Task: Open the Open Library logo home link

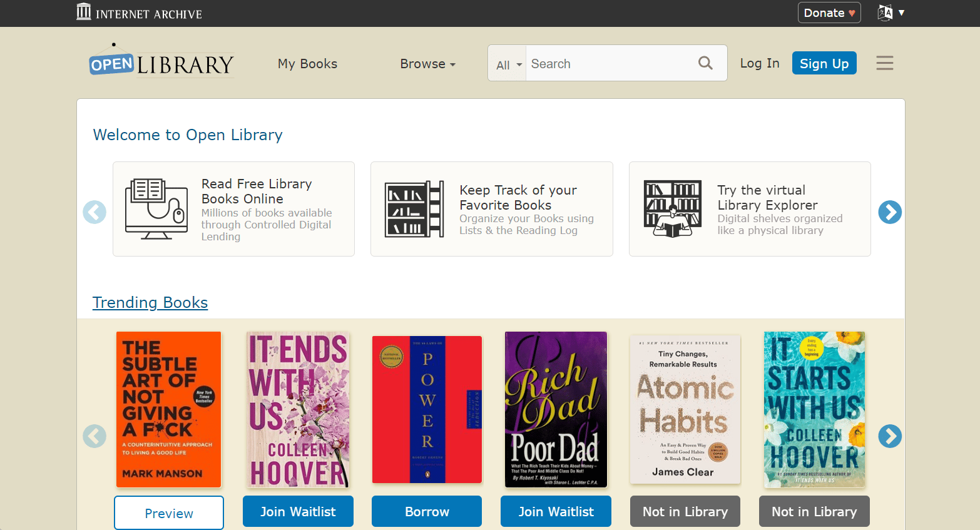Action: point(161,61)
